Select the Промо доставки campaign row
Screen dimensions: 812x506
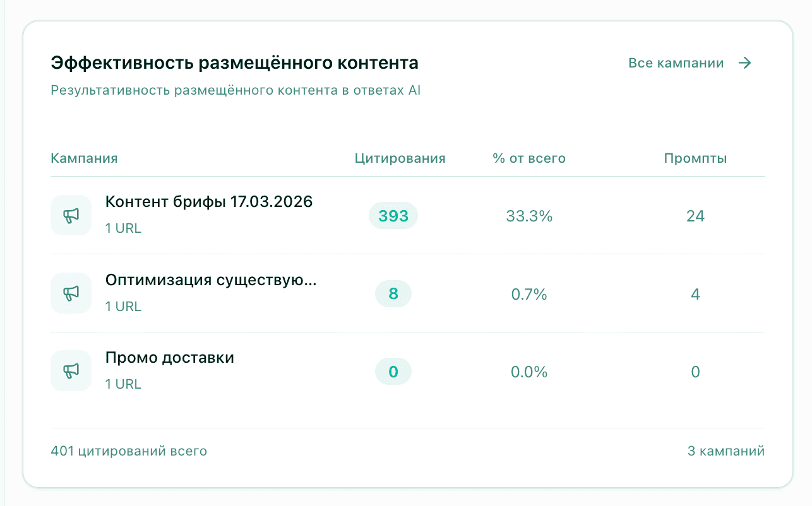(x=169, y=357)
